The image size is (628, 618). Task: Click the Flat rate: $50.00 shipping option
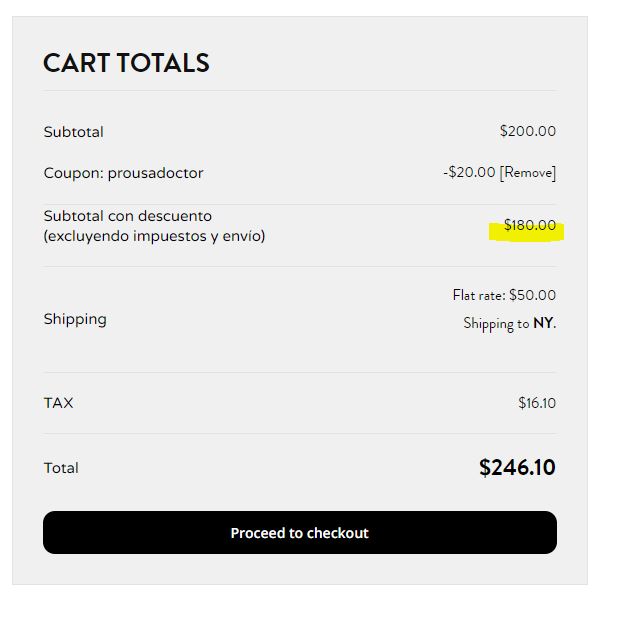[504, 295]
